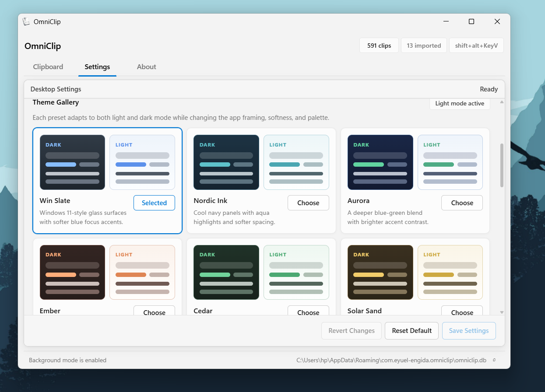This screenshot has height=392, width=545.
Task: Choose the Cedar theme
Action: 308,311
